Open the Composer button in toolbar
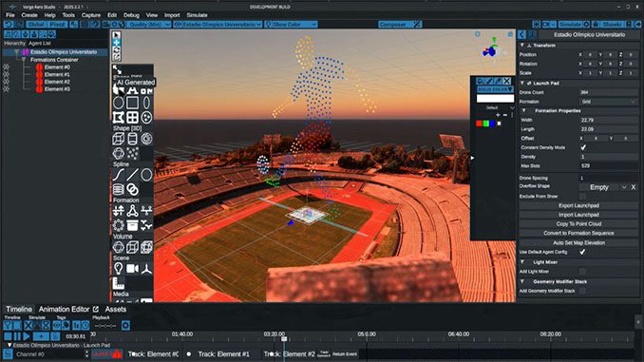The height and width of the screenshot is (362, 644). 400,25
